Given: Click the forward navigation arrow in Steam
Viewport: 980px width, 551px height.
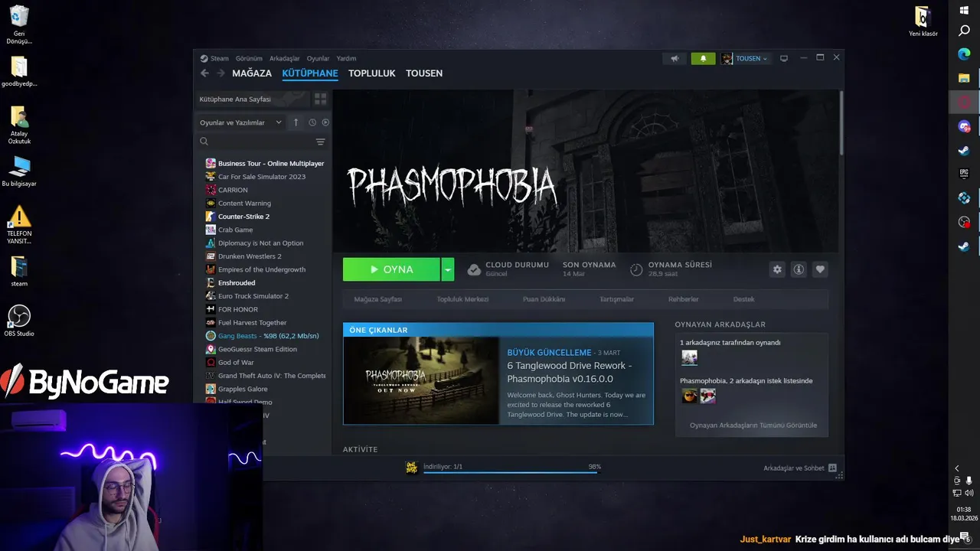Looking at the screenshot, I should coord(221,73).
